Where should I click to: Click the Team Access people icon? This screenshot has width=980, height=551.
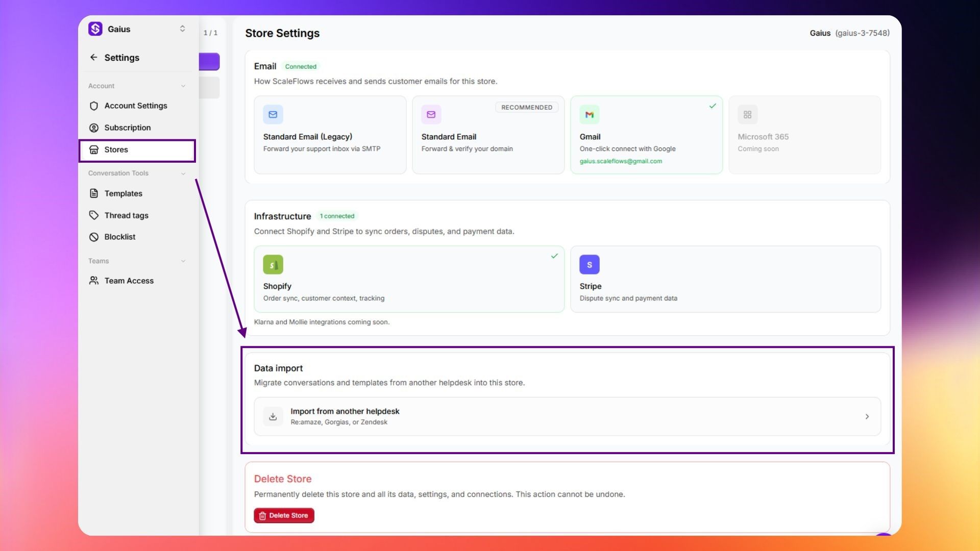pyautogui.click(x=94, y=281)
